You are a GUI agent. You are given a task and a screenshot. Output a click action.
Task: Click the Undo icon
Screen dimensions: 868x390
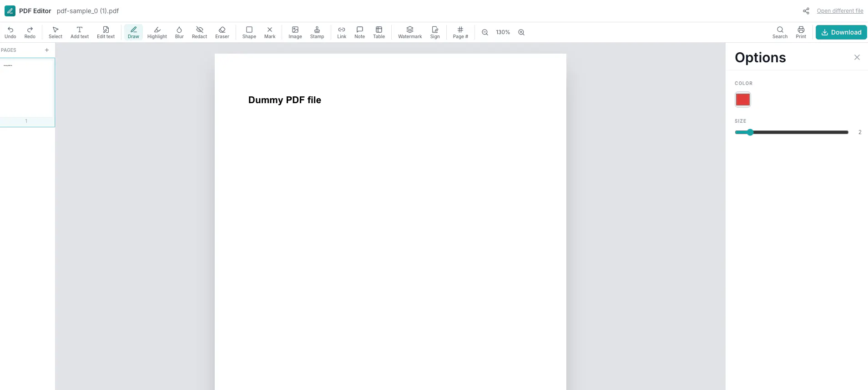coord(10,32)
